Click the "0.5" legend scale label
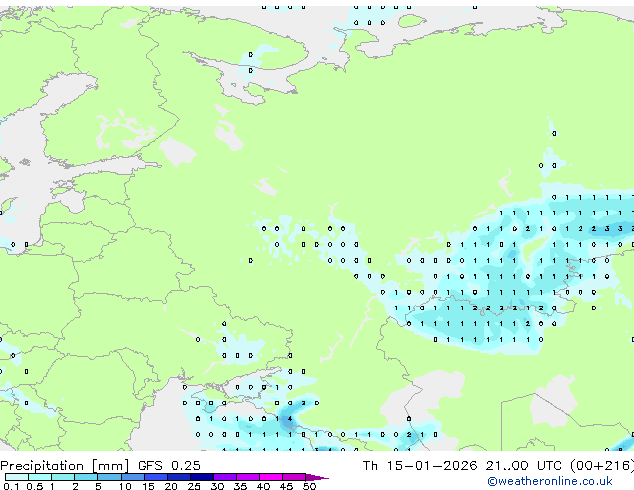The height and width of the screenshot is (490, 634). [x=34, y=486]
